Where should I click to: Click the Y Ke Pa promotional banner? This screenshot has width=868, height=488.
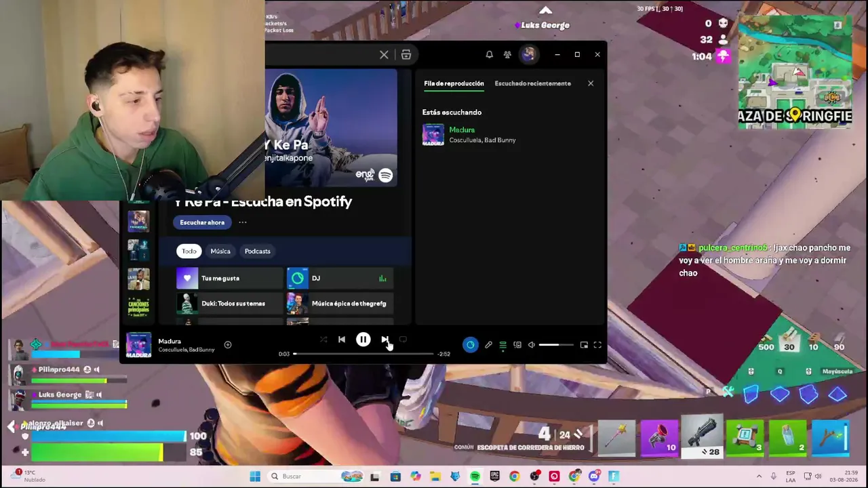(331, 127)
